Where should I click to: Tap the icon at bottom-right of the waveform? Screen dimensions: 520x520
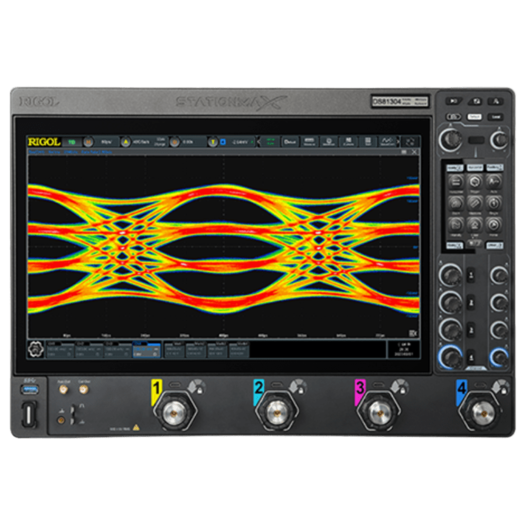(x=413, y=333)
